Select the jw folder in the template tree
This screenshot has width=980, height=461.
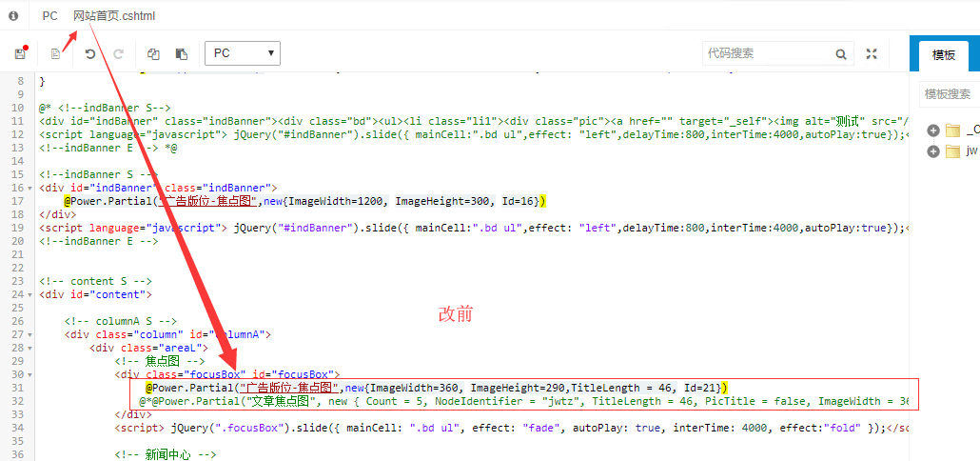point(970,151)
